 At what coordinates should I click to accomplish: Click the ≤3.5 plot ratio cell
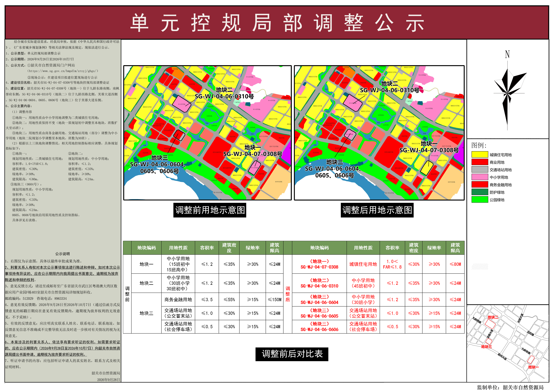[207, 300]
